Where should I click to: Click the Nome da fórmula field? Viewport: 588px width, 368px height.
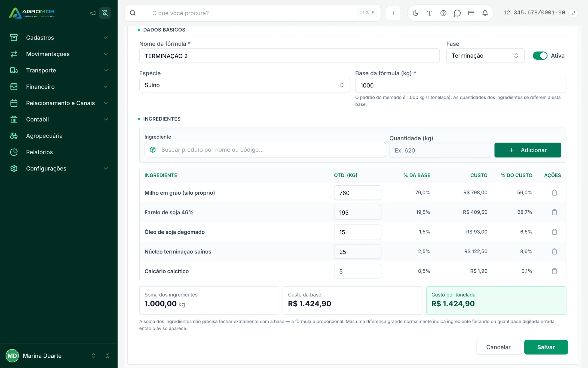click(289, 56)
